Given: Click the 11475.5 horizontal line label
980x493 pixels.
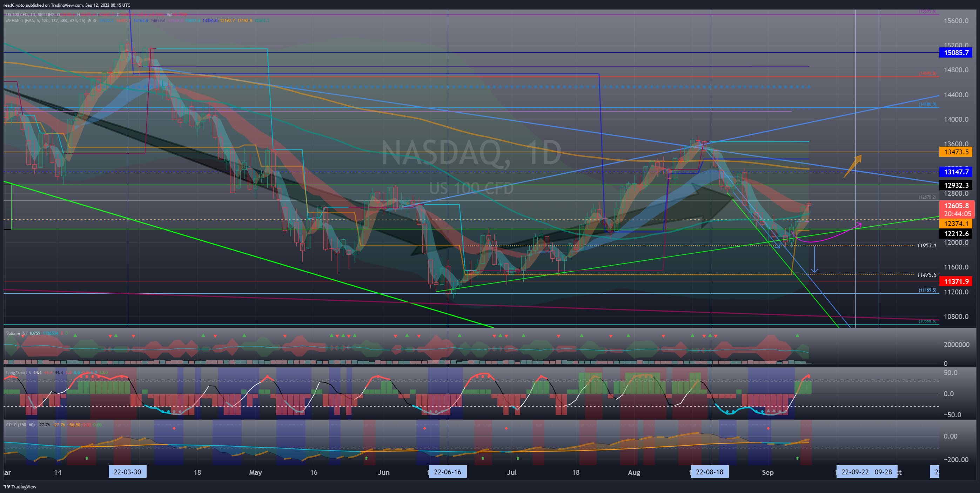Looking at the screenshot, I should (926, 275).
